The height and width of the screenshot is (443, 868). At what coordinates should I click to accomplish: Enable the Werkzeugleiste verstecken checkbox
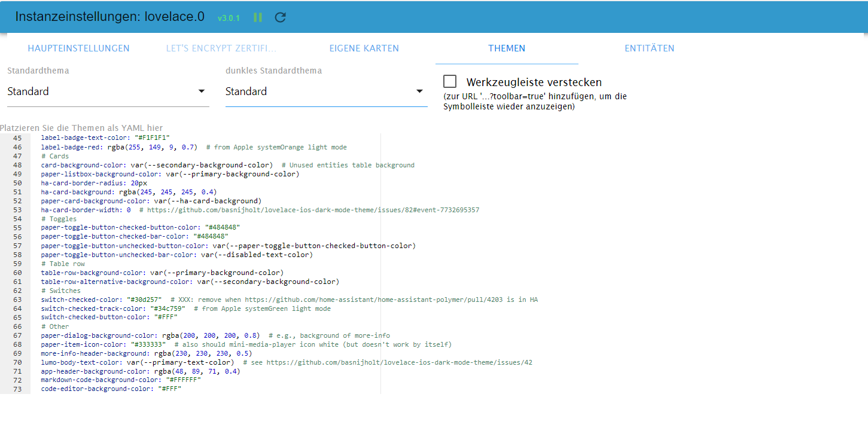point(450,82)
